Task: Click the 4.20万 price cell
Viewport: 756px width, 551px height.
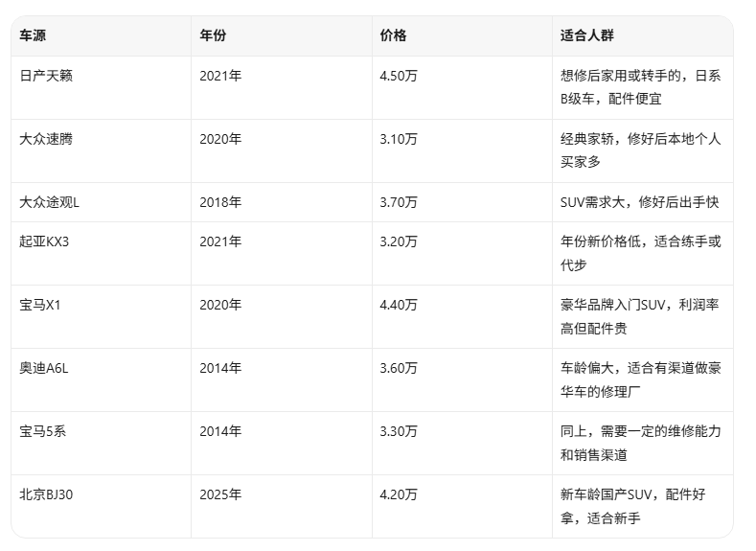Action: 462,506
